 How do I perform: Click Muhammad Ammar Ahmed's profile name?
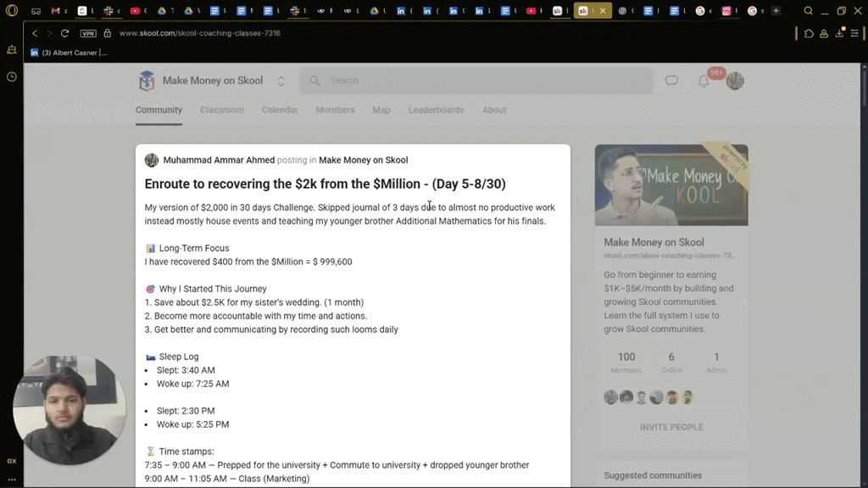click(219, 159)
